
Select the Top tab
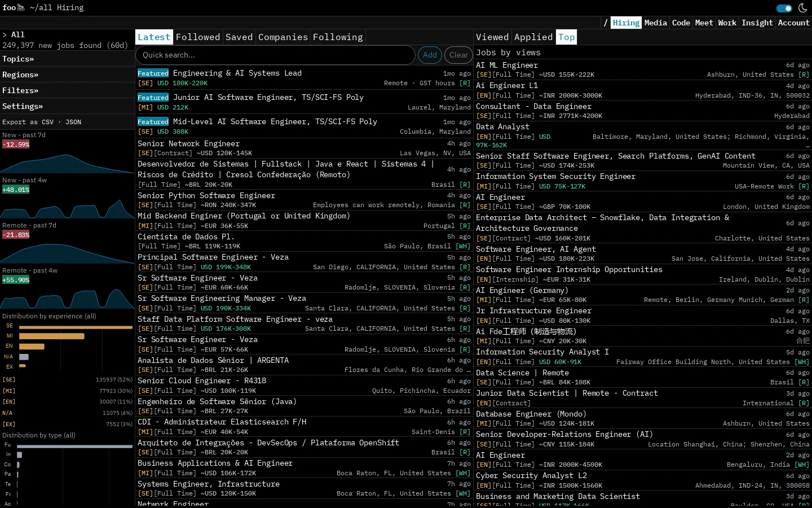567,37
